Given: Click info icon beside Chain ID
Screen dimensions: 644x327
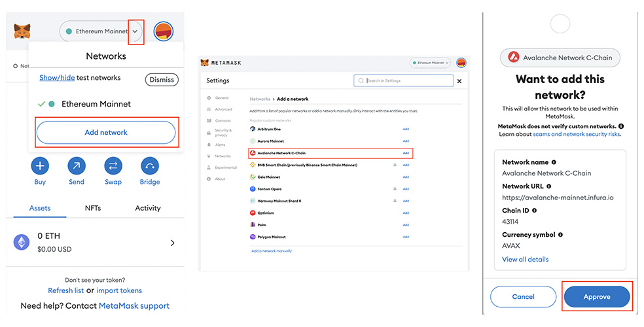Looking at the screenshot, I should point(534,211).
